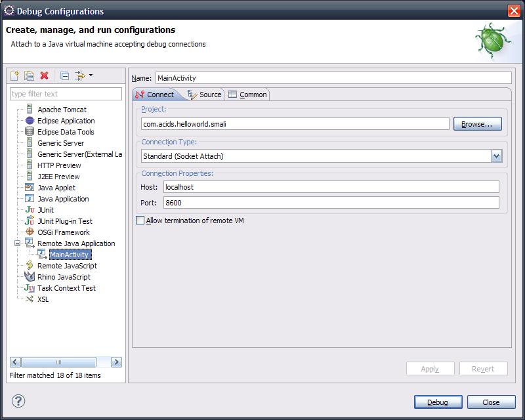Screen dimensions: 525x420
Task: Click the Generic Server(External La icon
Action: pyautogui.click(x=30, y=154)
